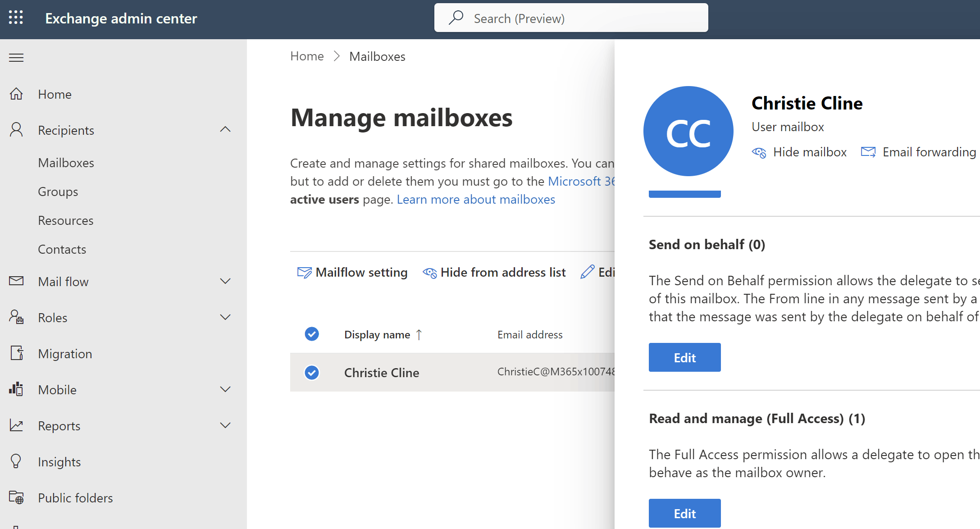Click the selected blue tab underline

click(684, 194)
